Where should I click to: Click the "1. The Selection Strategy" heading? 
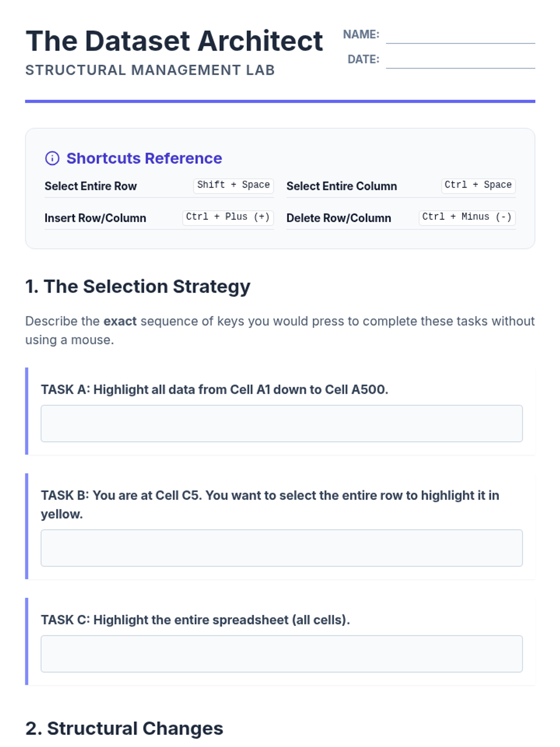click(138, 286)
